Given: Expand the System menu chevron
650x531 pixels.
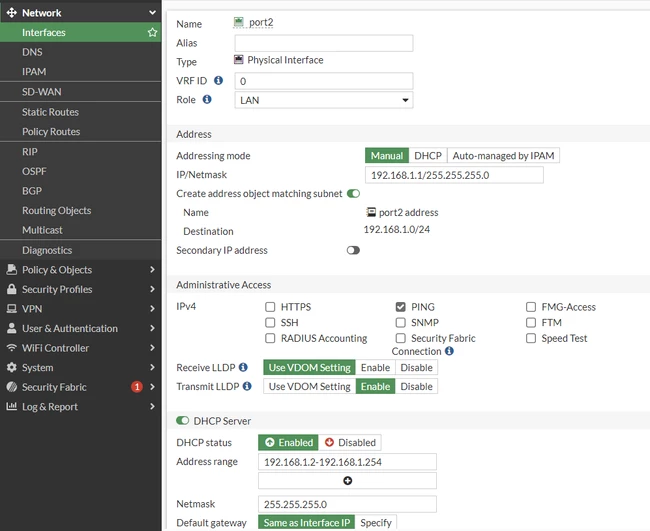Looking at the screenshot, I should 152,367.
